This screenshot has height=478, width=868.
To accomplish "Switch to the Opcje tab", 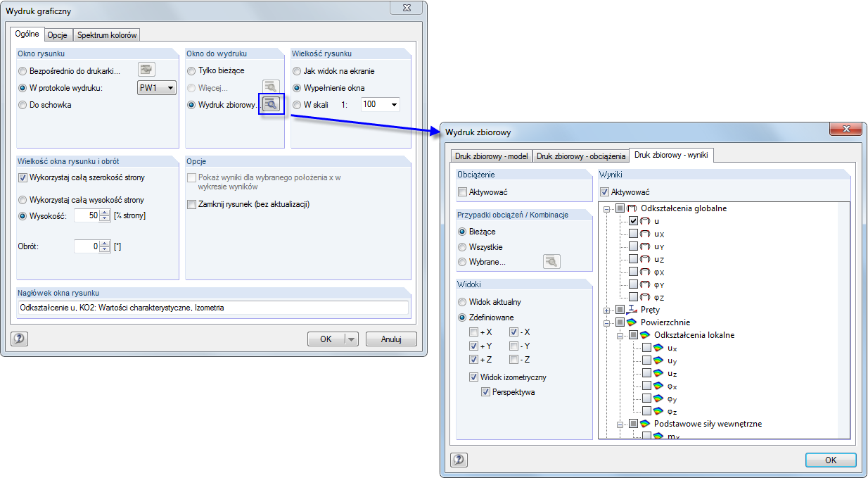I will [x=58, y=34].
